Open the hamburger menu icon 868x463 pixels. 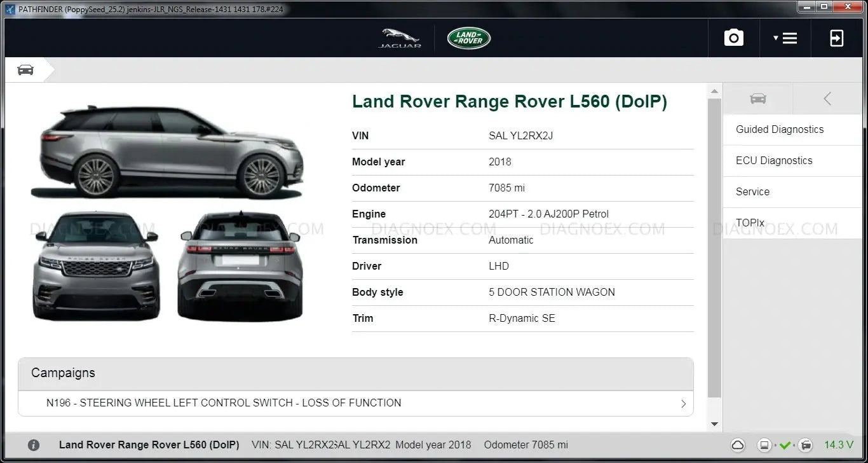pyautogui.click(x=790, y=38)
